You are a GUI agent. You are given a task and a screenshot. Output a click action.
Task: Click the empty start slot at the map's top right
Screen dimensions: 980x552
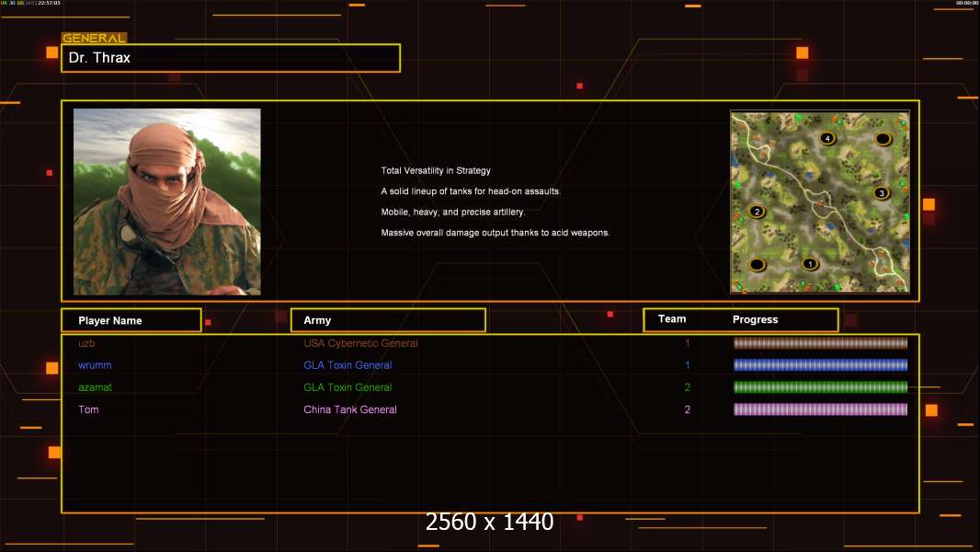pos(883,139)
